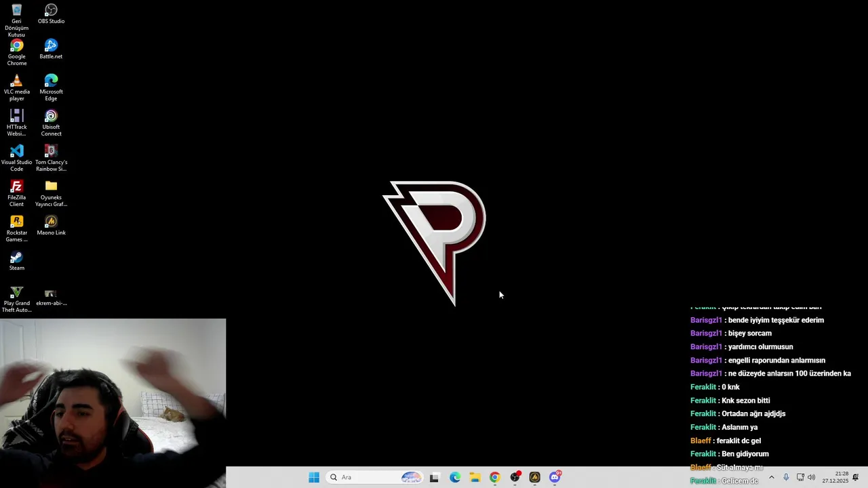
Task: Click the microphone tray icon
Action: (786, 477)
